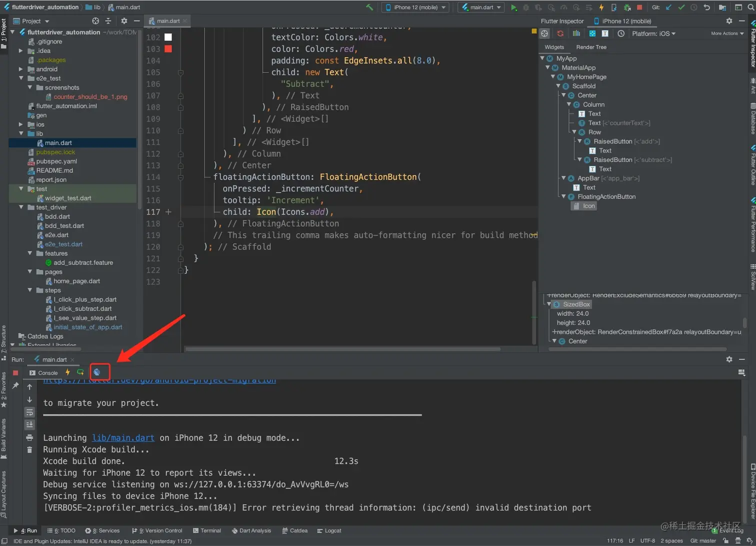Toggle Slow Animations clock icon
756x546 pixels.
click(x=621, y=33)
